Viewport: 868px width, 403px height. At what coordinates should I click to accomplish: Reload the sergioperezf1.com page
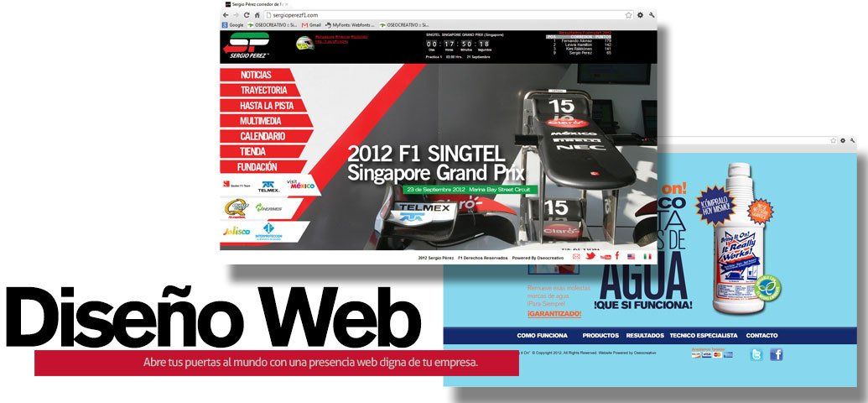pyautogui.click(x=247, y=15)
